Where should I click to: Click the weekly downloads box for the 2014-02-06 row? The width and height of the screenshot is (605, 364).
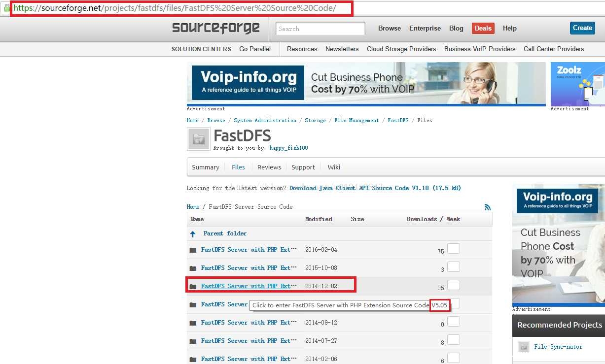(454, 358)
